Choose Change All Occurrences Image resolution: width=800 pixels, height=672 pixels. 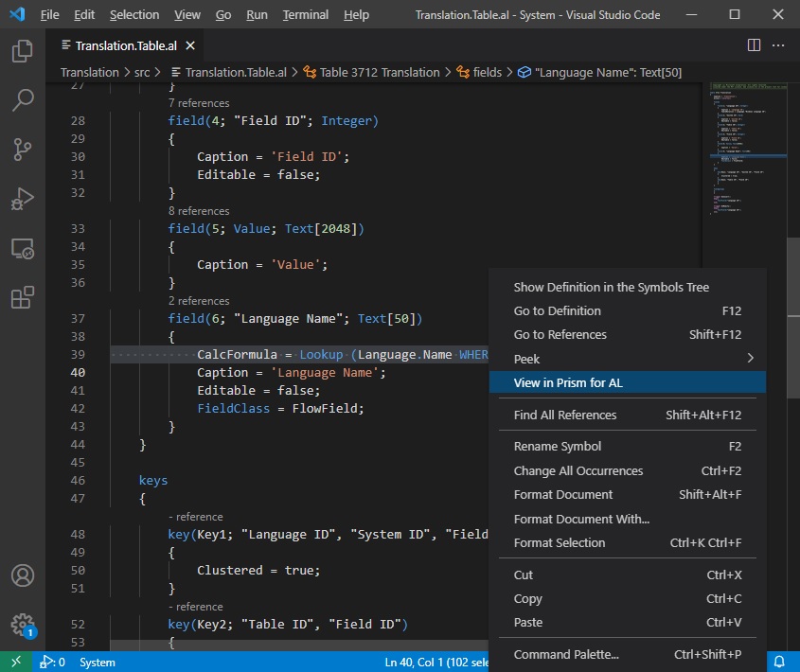coord(628,470)
